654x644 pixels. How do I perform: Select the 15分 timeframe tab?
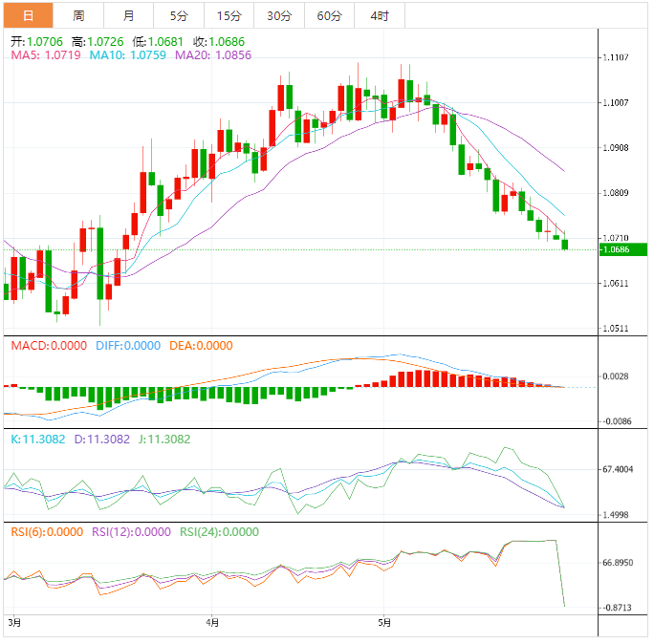(x=229, y=16)
